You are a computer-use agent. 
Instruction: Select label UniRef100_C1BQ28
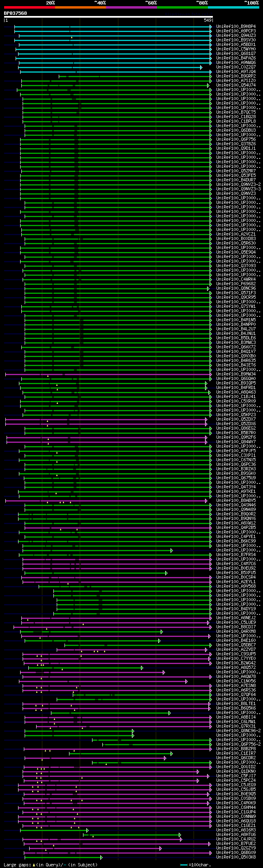tap(236, 117)
